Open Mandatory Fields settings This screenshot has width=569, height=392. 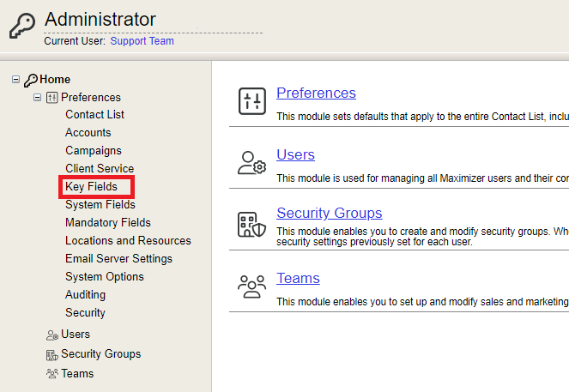click(108, 223)
